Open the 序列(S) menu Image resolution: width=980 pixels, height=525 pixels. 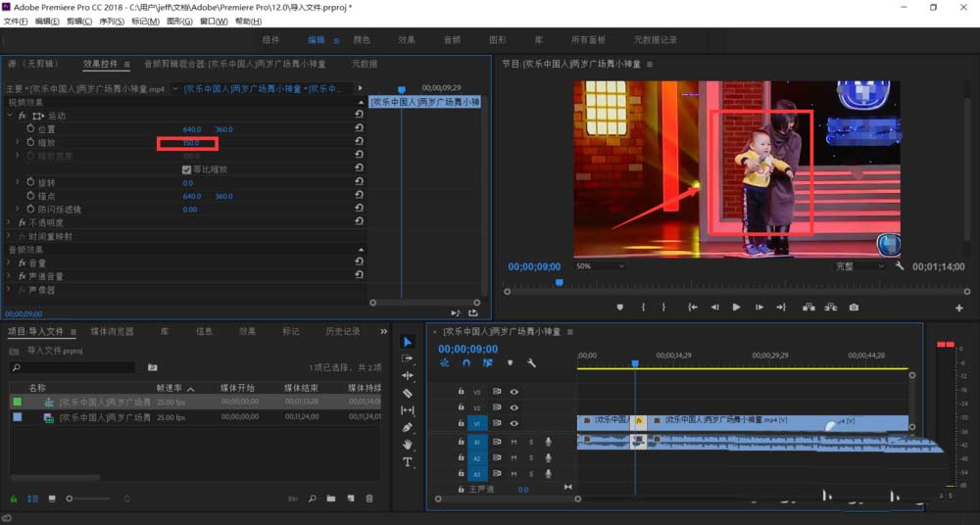click(112, 22)
